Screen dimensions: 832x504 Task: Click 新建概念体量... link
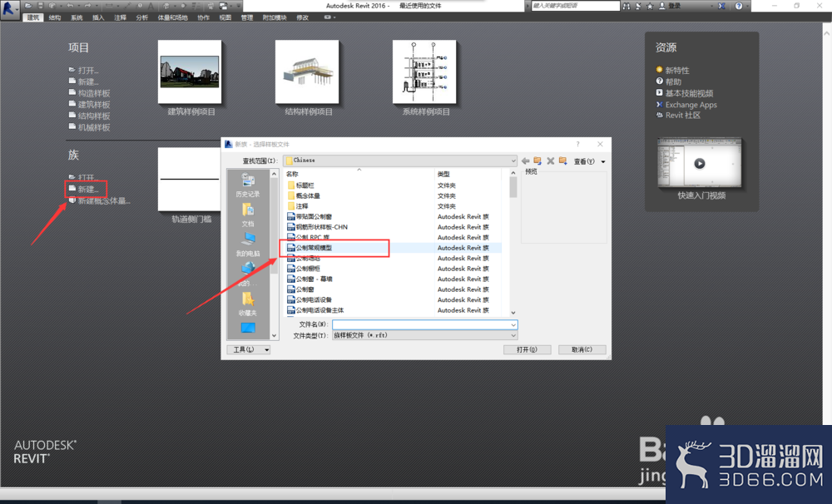pos(99,200)
